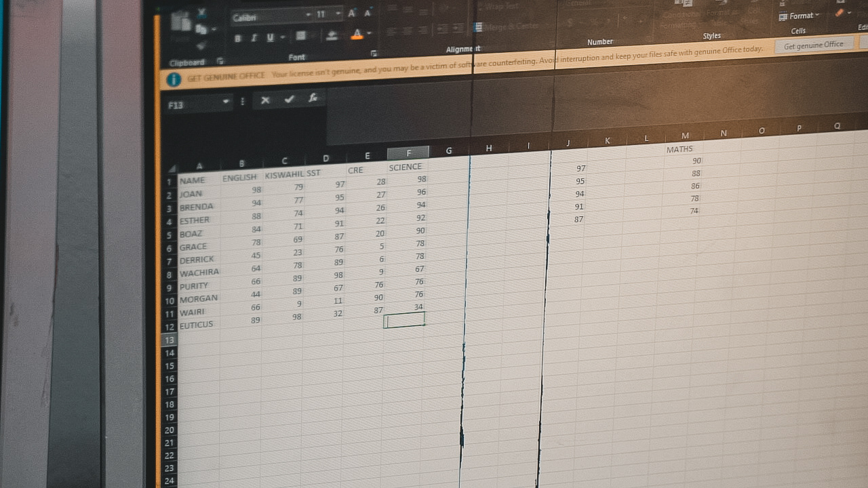Click the column J value 87 cell
The width and height of the screenshot is (868, 488).
pos(566,220)
